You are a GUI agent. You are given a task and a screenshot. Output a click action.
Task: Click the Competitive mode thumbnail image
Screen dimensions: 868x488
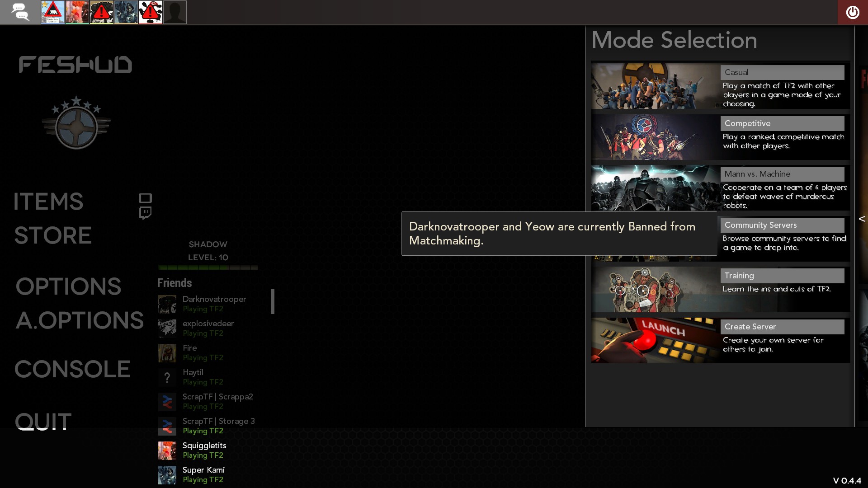pyautogui.click(x=656, y=137)
